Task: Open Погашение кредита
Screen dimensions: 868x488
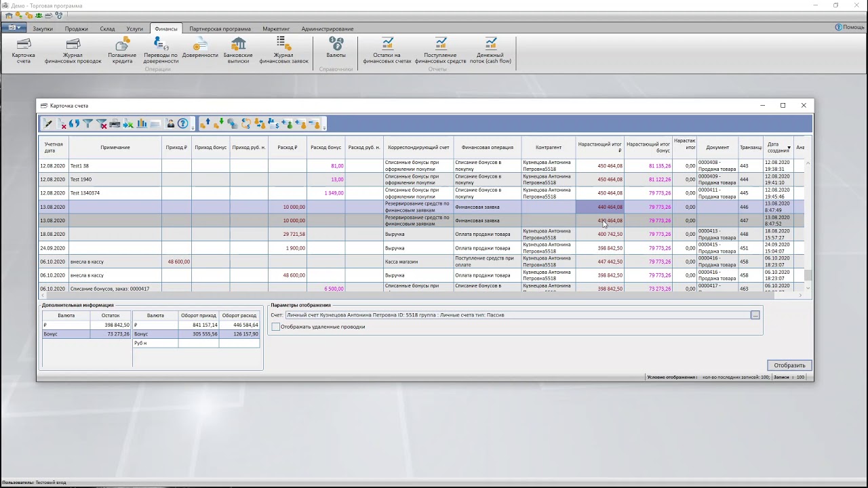Action: (122, 51)
